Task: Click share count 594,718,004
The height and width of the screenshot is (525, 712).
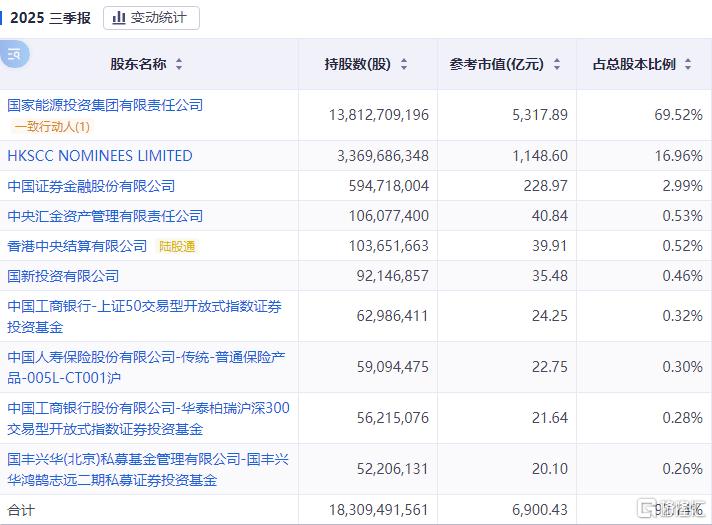Action: pos(389,186)
